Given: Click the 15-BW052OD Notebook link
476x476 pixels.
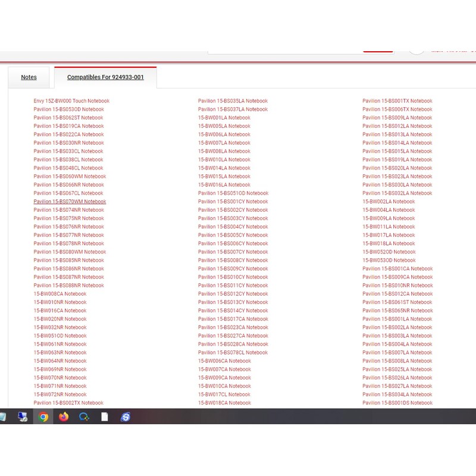Looking at the screenshot, I should (x=389, y=252).
